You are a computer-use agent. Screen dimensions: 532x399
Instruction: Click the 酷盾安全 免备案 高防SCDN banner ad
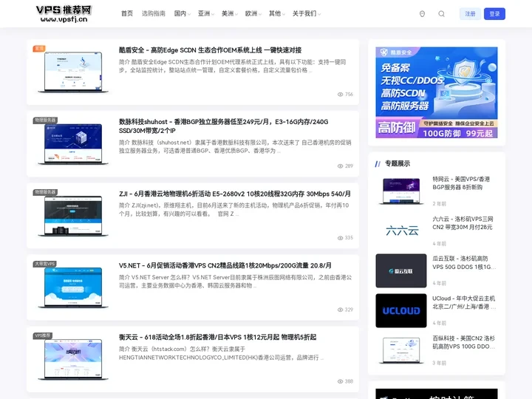[x=437, y=92]
